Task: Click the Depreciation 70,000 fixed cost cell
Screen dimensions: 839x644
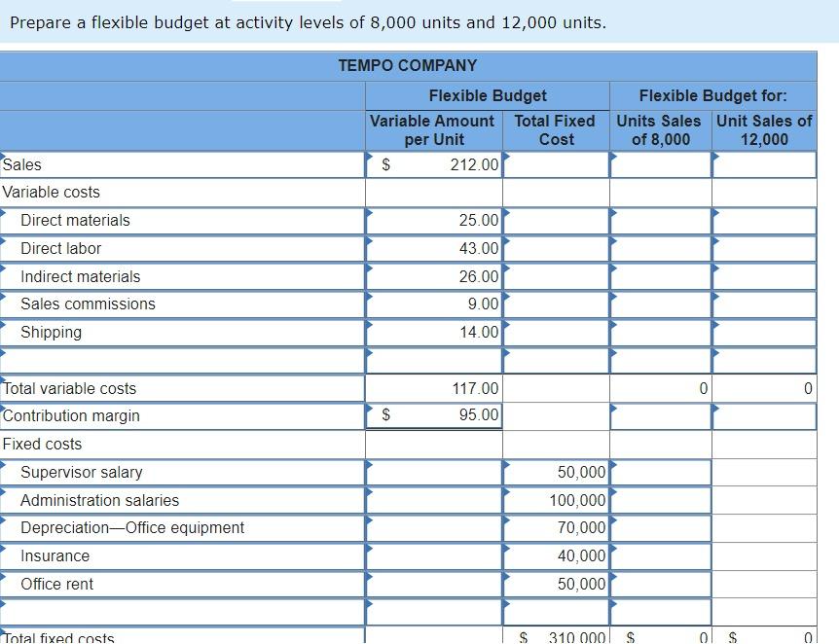Action: pos(556,528)
